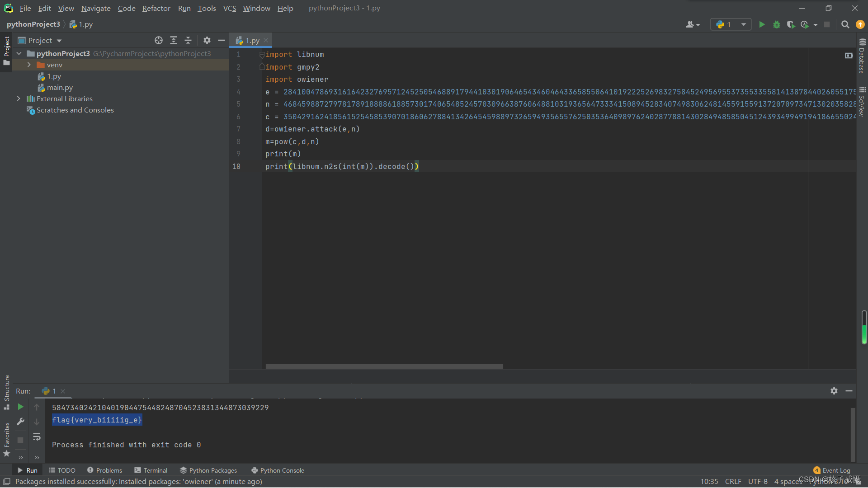868x488 pixels.
Task: Run the script with the green Run button
Action: 762,24
